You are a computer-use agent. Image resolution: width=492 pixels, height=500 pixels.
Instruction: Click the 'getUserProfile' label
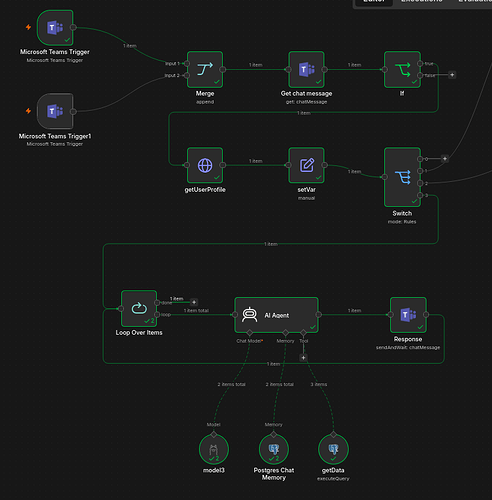[205, 190]
